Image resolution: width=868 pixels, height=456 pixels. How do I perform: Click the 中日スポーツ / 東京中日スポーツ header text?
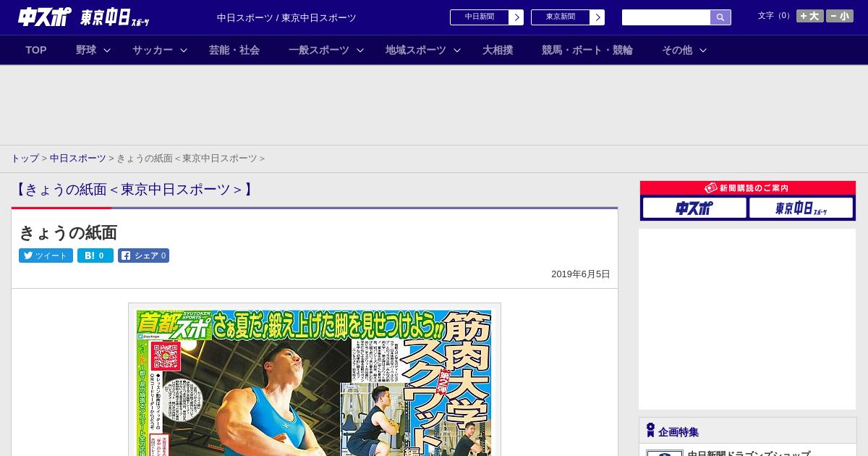click(x=286, y=18)
